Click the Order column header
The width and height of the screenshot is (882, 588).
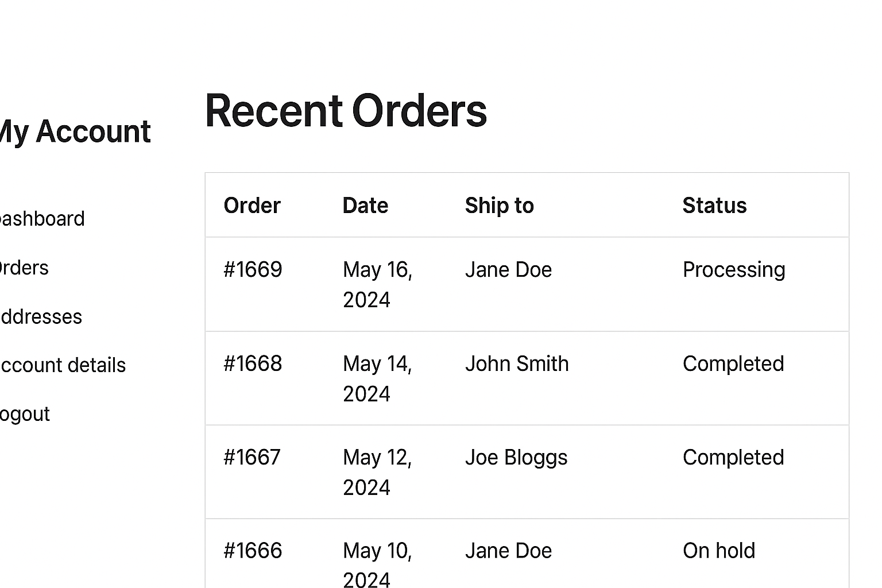tap(252, 206)
